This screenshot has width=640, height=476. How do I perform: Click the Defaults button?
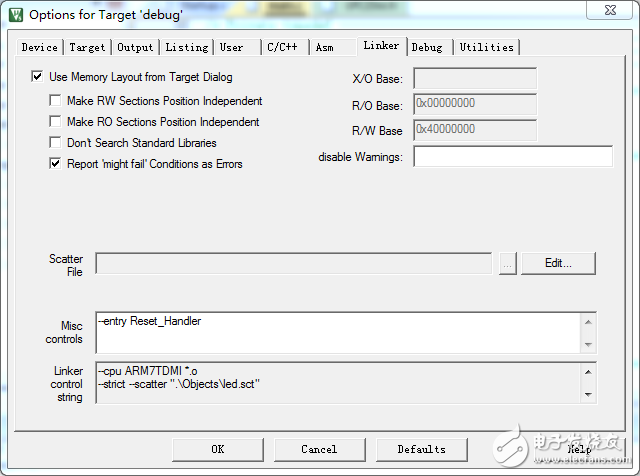pyautogui.click(x=421, y=449)
